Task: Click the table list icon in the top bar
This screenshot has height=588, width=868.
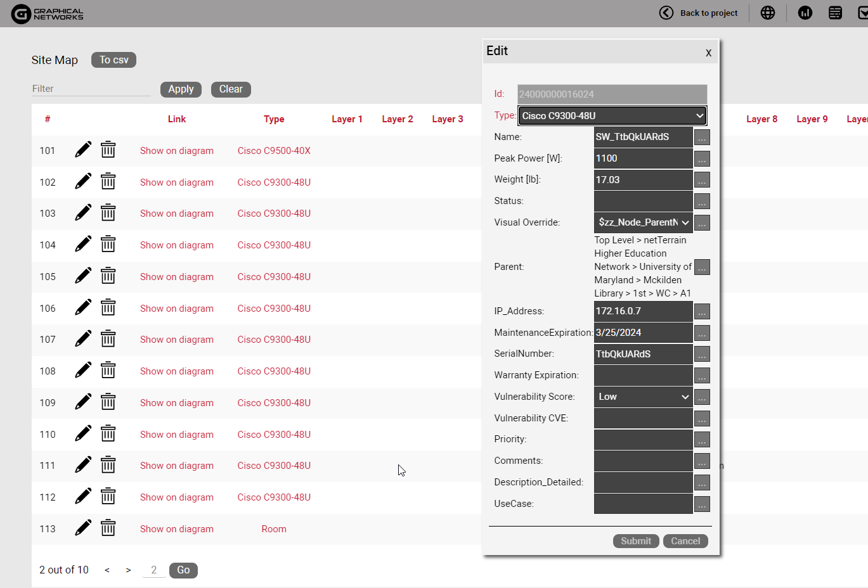Action: [835, 13]
